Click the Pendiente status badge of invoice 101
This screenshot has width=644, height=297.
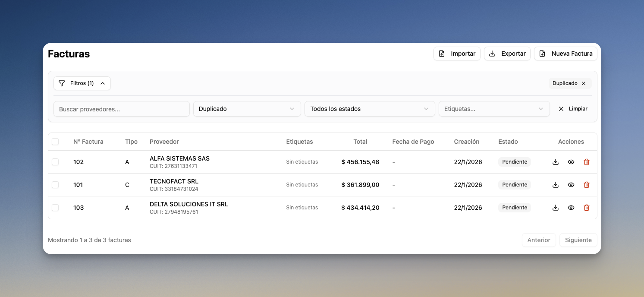[x=514, y=185]
